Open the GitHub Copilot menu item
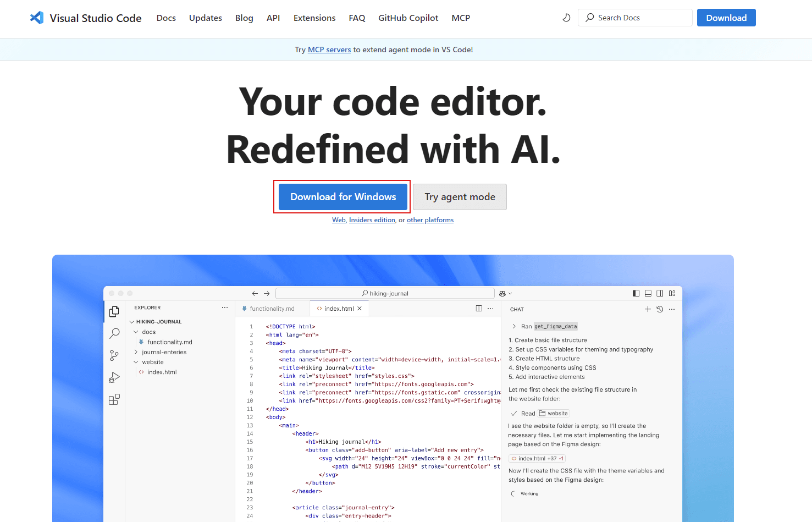 408,18
